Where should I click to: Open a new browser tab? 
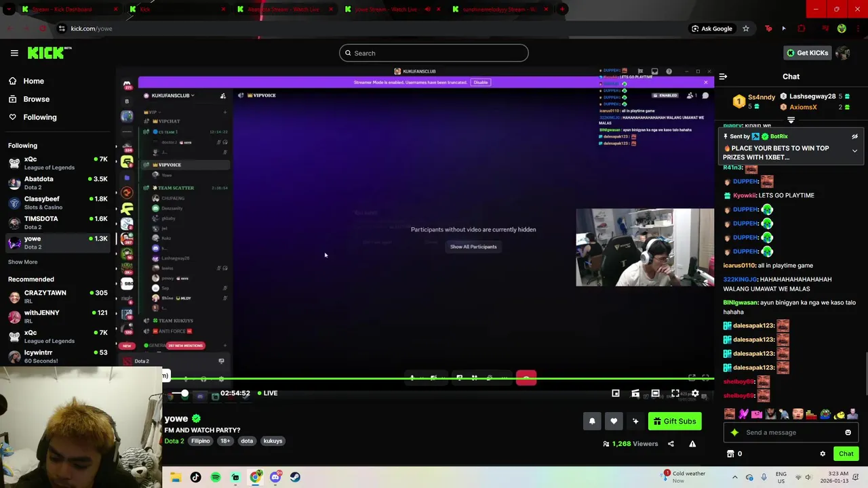click(562, 9)
